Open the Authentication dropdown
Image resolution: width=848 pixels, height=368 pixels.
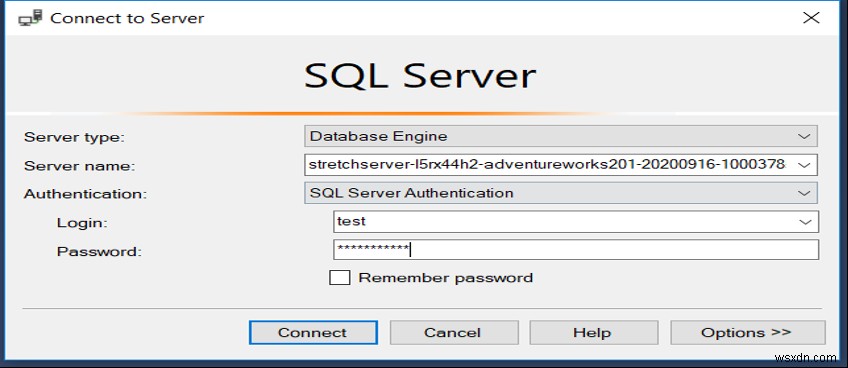561,193
